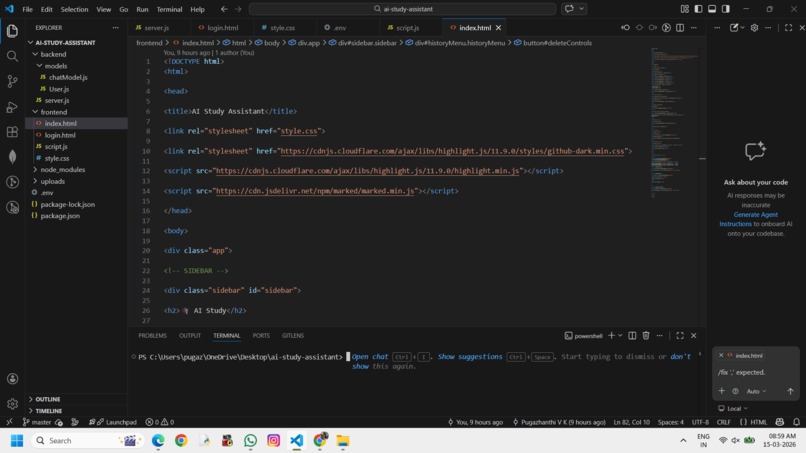Open Explorer views ellipsis menu
The width and height of the screenshot is (806, 453).
pos(116,28)
